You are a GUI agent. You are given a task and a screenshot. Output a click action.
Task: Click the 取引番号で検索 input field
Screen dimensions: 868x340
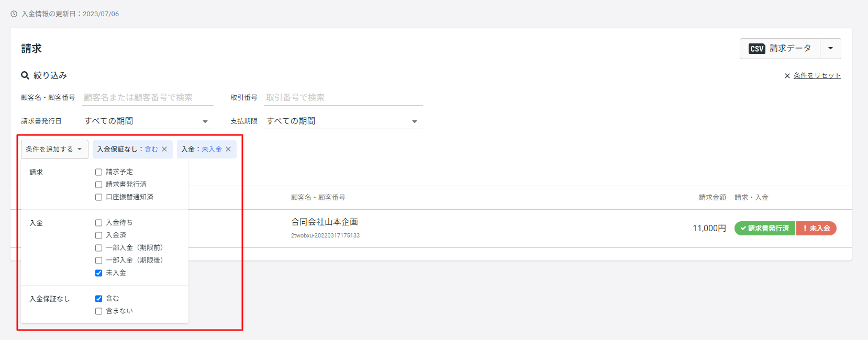[343, 97]
